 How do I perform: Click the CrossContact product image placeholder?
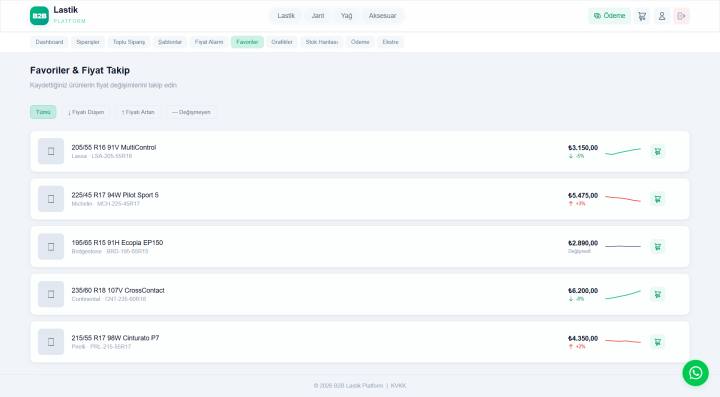[x=51, y=294]
